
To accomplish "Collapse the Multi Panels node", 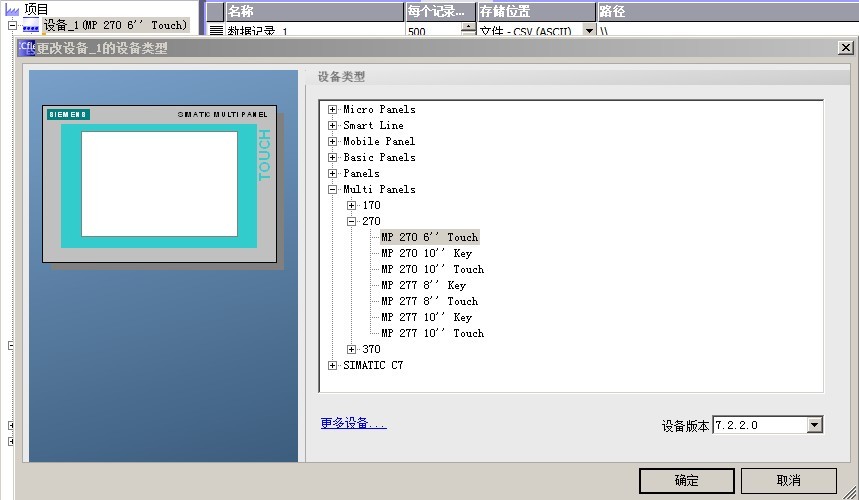I will (x=332, y=189).
